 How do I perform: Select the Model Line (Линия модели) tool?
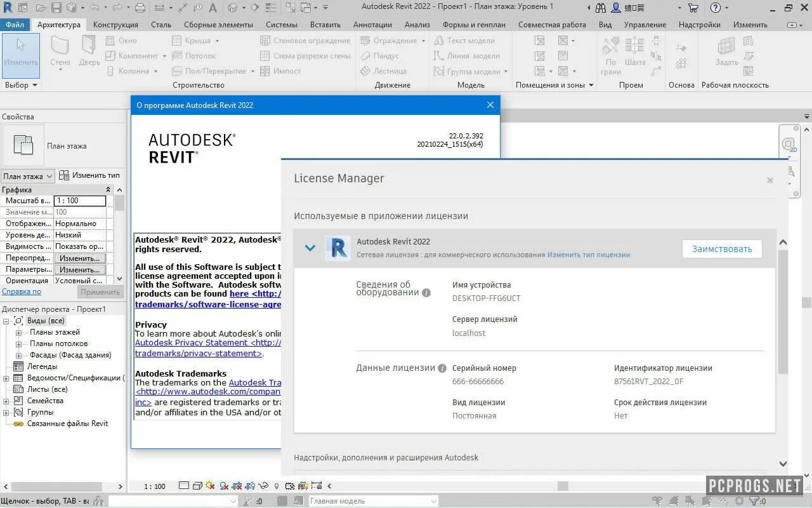pyautogui.click(x=467, y=56)
